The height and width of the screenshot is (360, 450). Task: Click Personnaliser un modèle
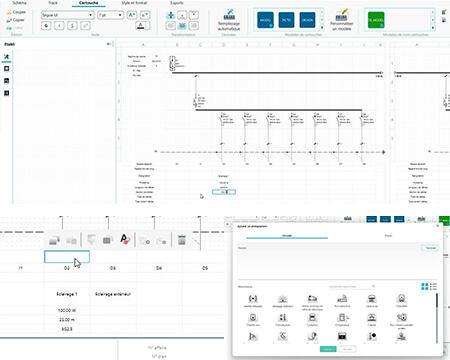point(341,20)
